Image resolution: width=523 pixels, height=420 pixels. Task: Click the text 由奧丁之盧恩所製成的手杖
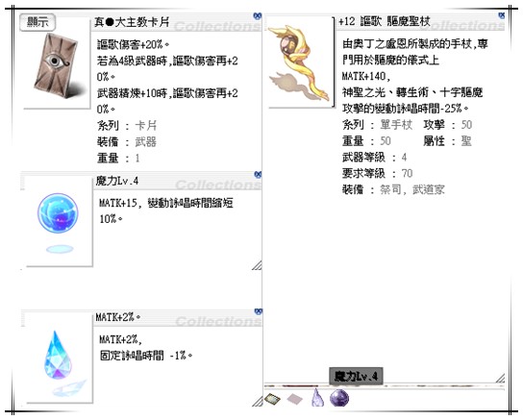407,44
